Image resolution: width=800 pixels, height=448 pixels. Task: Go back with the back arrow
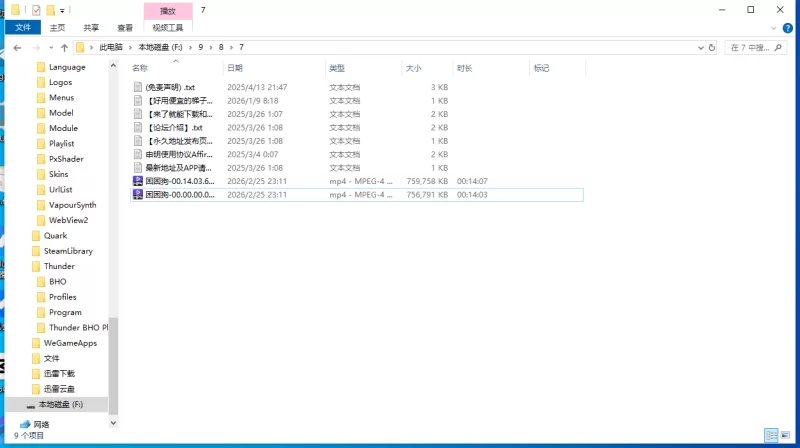point(17,47)
